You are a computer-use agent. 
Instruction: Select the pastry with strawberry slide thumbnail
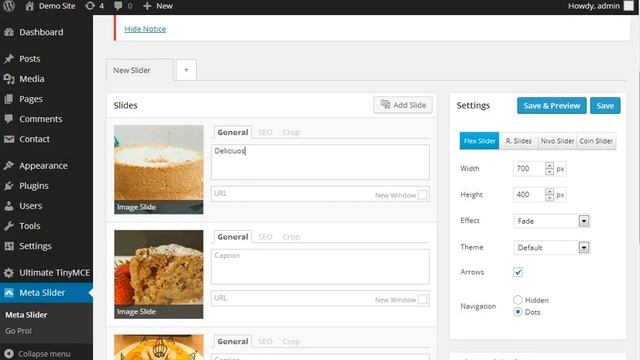159,274
